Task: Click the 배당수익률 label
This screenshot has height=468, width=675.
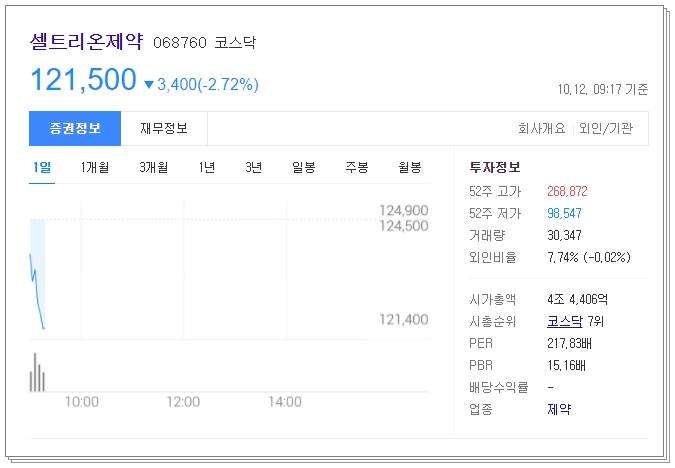Action: click(499, 387)
